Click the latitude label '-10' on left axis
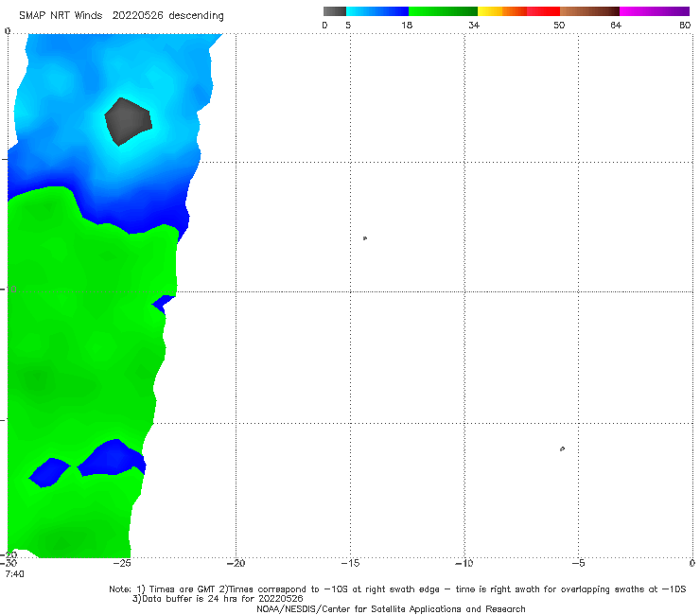 [9, 290]
